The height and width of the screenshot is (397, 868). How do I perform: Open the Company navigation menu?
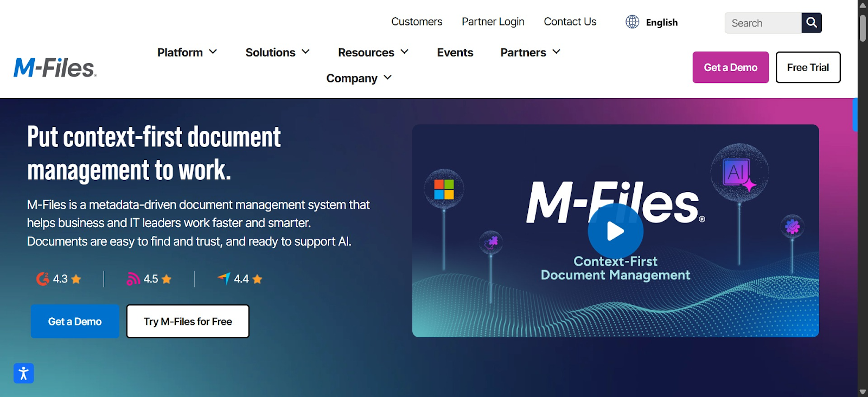(359, 79)
